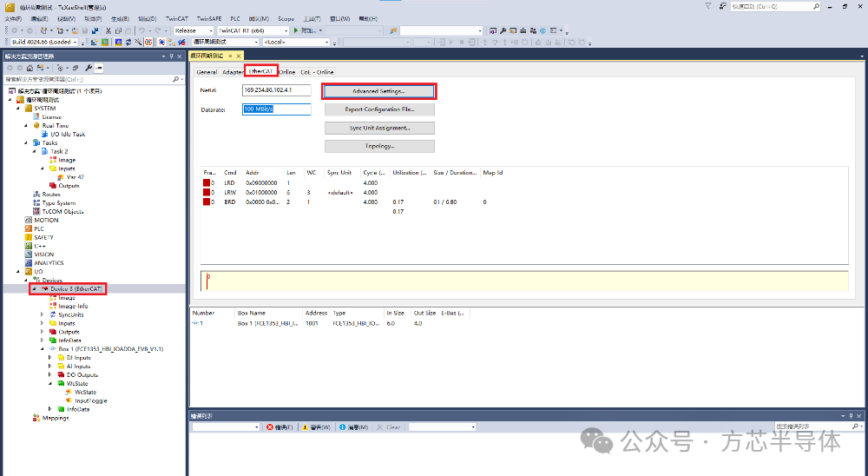The height and width of the screenshot is (476, 868).
Task: Click the Topology button
Action: (x=379, y=146)
